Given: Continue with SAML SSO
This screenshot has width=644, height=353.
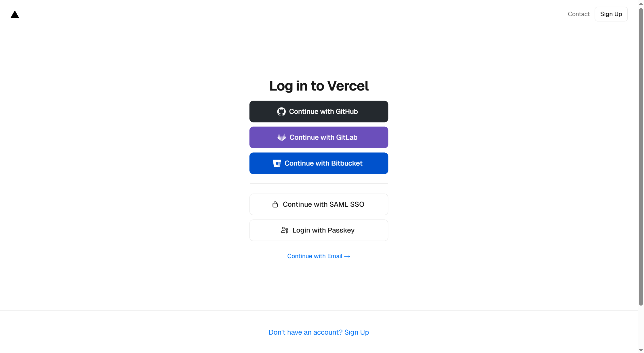Looking at the screenshot, I should [x=319, y=204].
